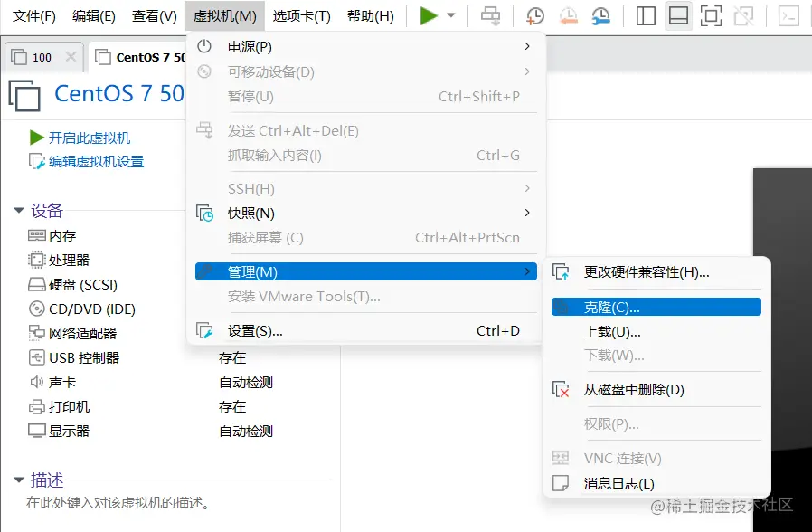
Task: Choose 克隆(C)... in the submenu
Action: click(x=656, y=307)
